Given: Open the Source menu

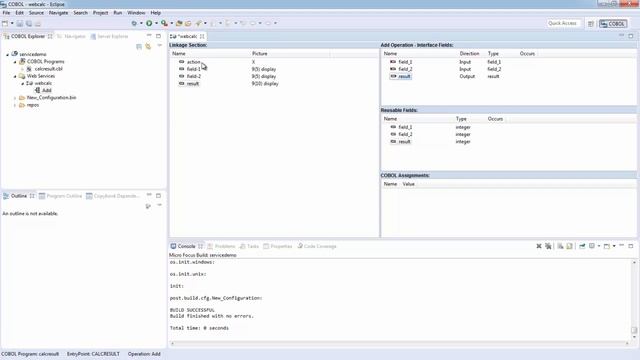Looking at the screenshot, I should (x=36, y=13).
